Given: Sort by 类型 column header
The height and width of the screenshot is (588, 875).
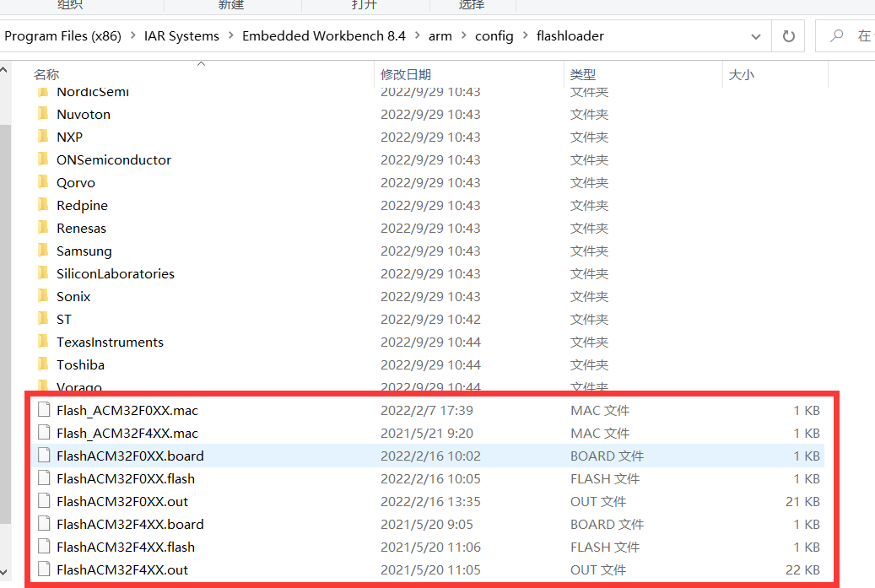Looking at the screenshot, I should pyautogui.click(x=582, y=75).
